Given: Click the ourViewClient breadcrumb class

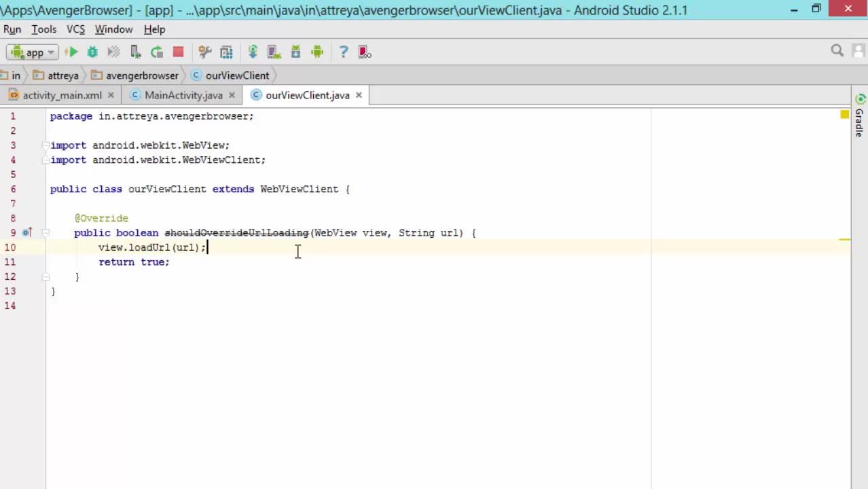Looking at the screenshot, I should pos(230,75).
